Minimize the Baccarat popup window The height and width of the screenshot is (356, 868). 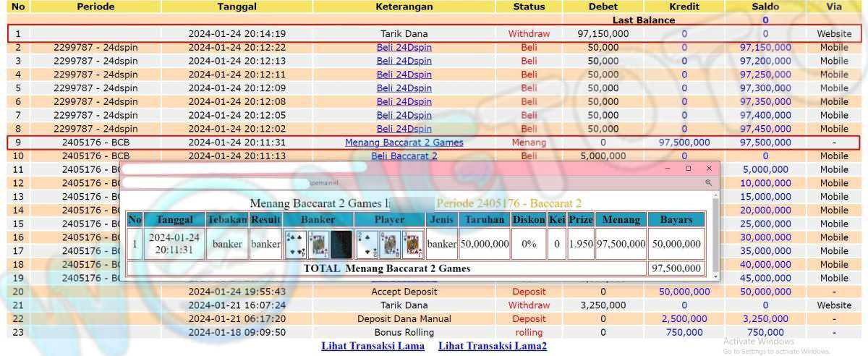(x=668, y=168)
